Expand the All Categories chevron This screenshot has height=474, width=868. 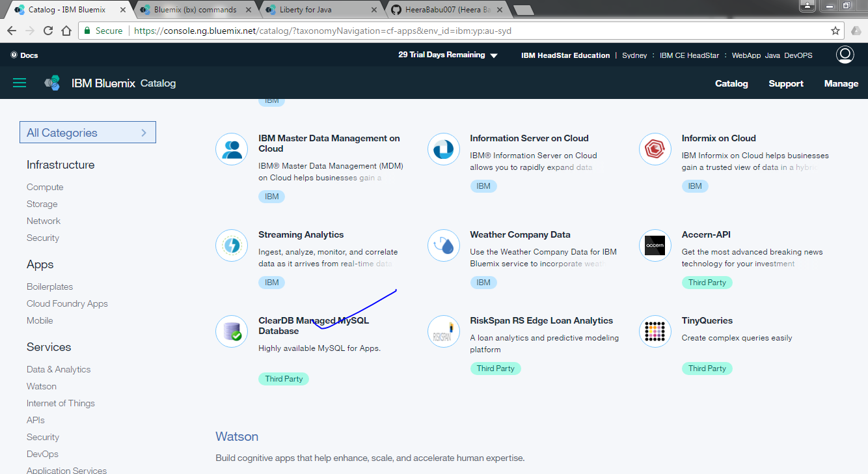coord(144,133)
